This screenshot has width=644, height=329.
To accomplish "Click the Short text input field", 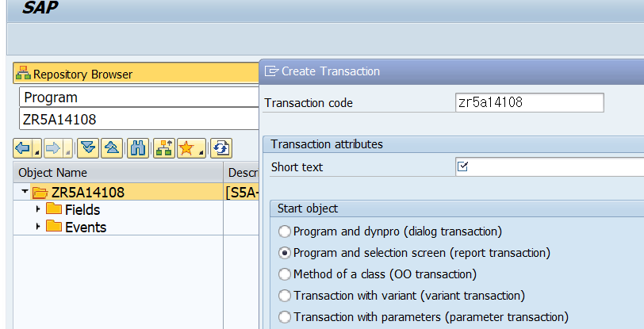I will coord(550,166).
